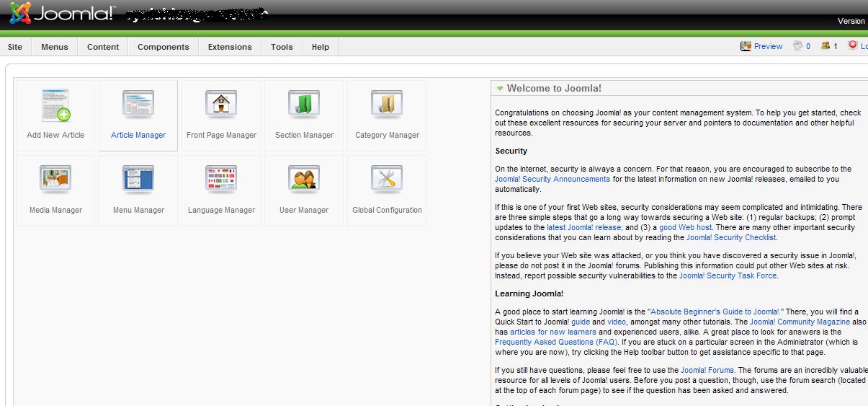Open the Category Manager icon
This screenshot has width=868, height=406.
387,115
